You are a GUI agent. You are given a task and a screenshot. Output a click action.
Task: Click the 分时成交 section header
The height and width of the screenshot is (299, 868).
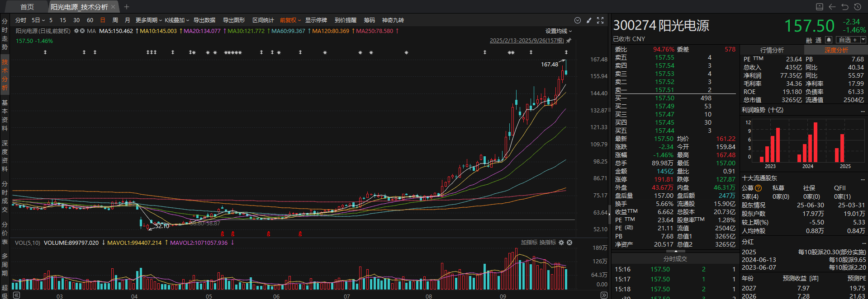point(675,259)
